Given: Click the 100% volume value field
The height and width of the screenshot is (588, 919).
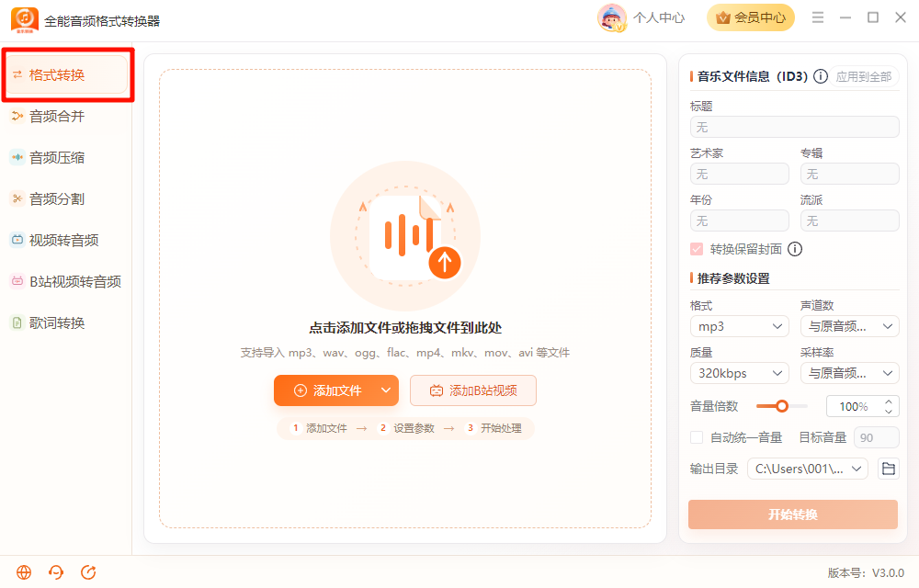Looking at the screenshot, I should pos(854,406).
